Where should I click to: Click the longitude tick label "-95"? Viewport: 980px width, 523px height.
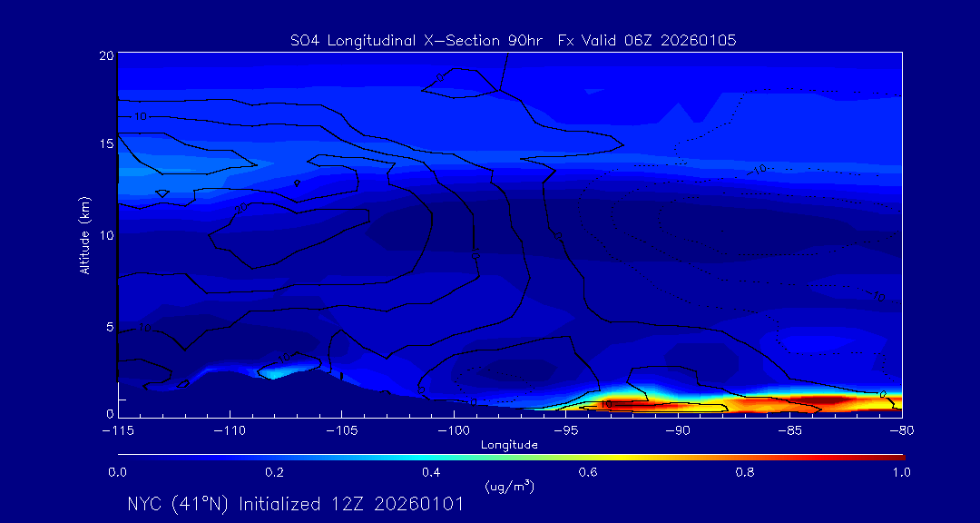click(x=565, y=431)
